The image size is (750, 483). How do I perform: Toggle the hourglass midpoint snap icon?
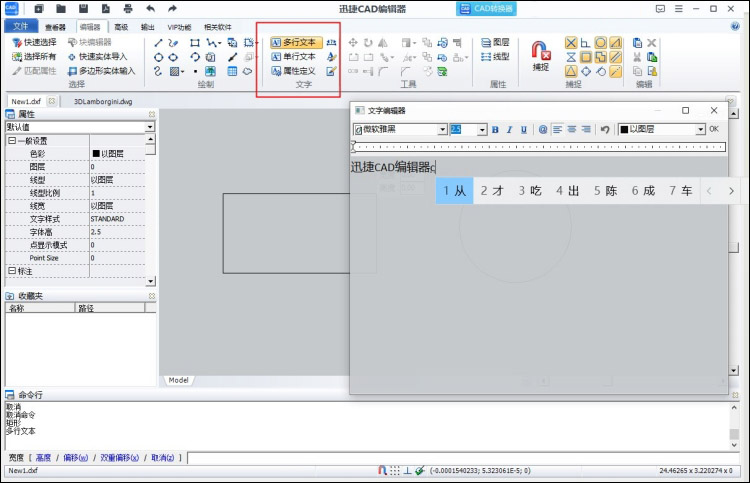point(571,57)
